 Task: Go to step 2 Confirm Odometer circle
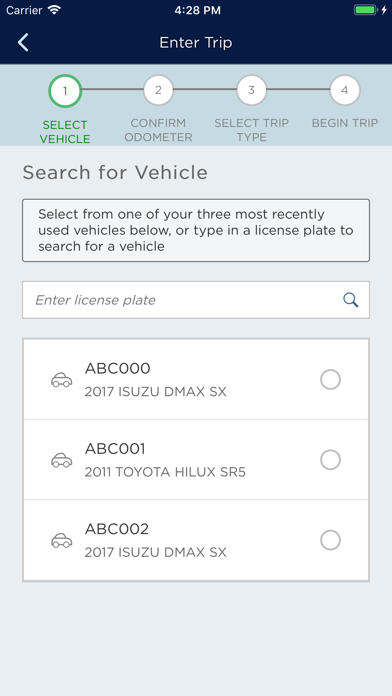coord(158,90)
